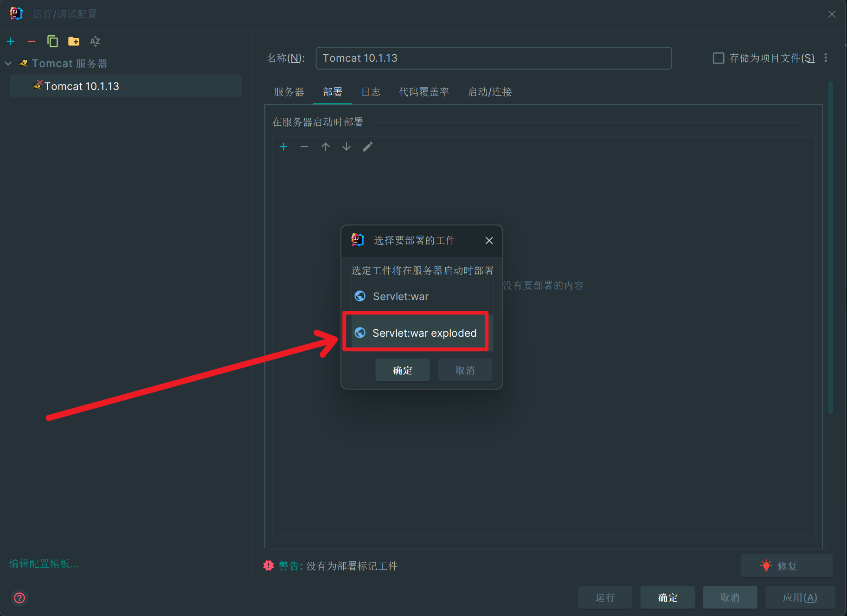Collapse the Tomcat 服务器 tree node
The height and width of the screenshot is (616, 847).
[8, 64]
